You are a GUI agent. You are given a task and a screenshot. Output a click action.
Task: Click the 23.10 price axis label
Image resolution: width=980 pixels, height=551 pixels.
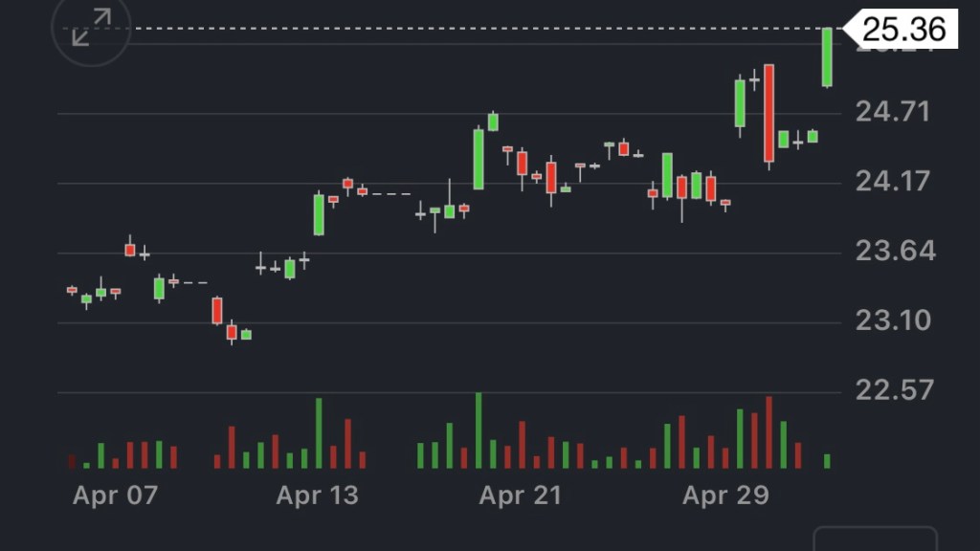coord(892,320)
